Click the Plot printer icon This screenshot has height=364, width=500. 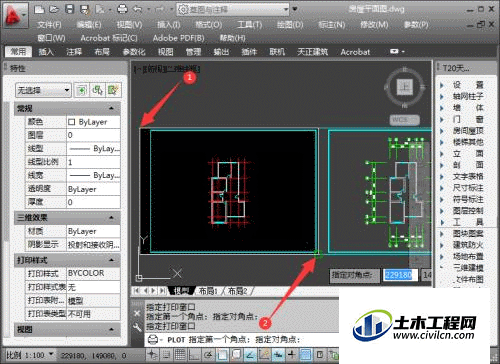point(122,9)
